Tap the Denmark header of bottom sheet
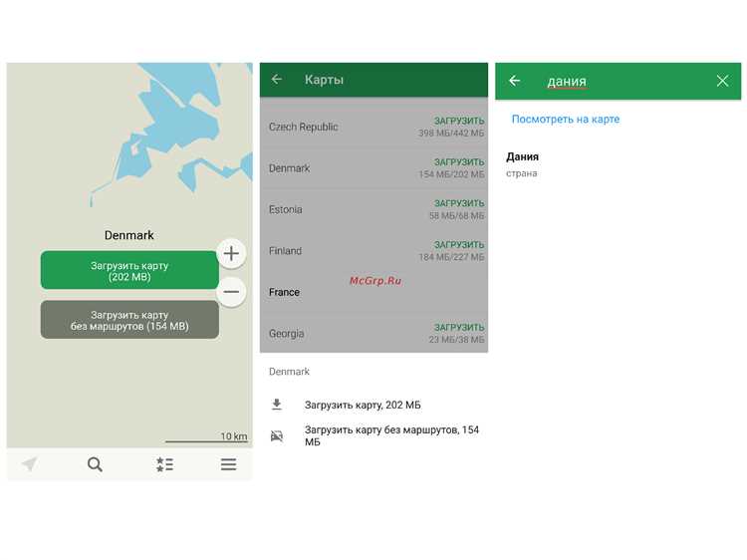The width and height of the screenshot is (747, 560). click(289, 372)
